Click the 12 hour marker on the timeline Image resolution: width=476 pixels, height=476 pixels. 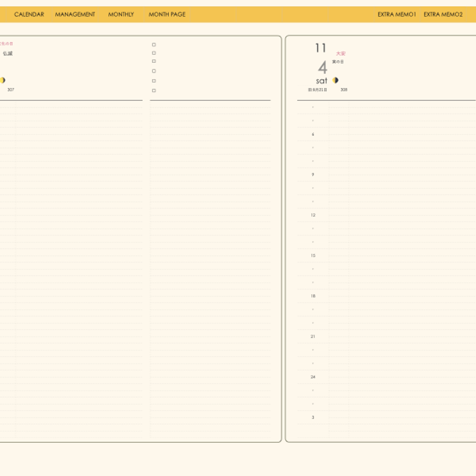click(313, 215)
